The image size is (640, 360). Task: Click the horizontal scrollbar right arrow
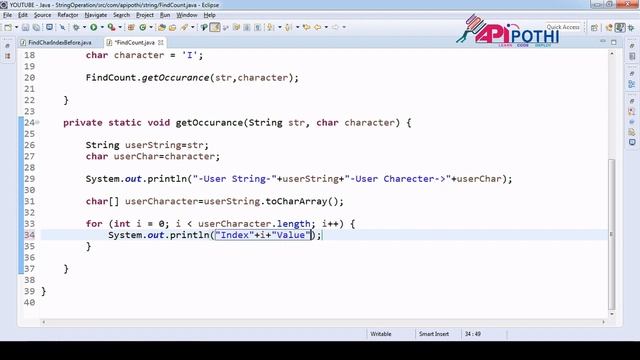click(603, 322)
